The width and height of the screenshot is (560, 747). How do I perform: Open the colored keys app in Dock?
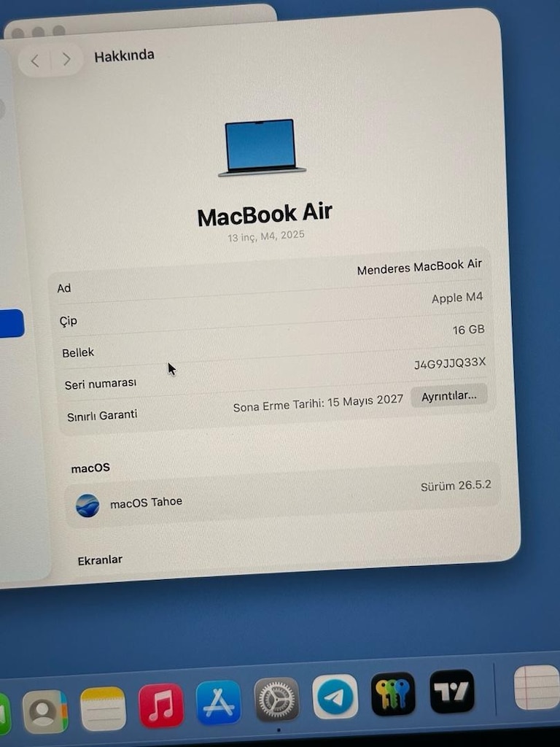click(393, 694)
